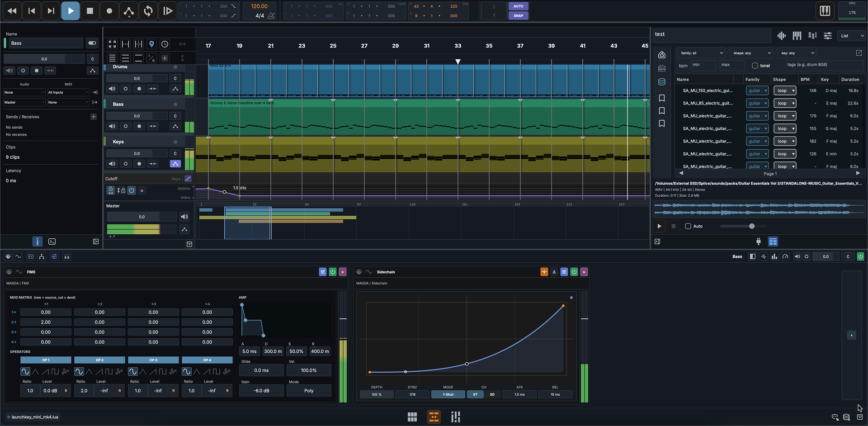This screenshot has height=426, width=868.
Task: Click the Bass track volume slider in inspector
Action: (44, 59)
